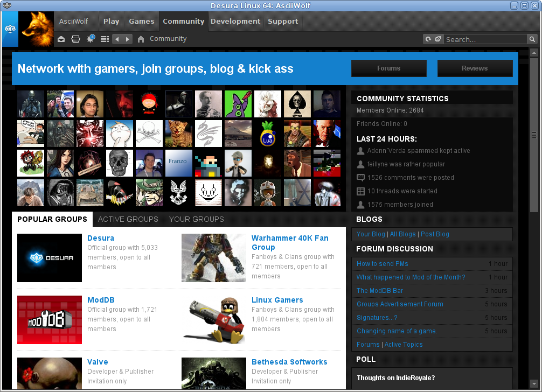Show the Active Groups tab

pos(128,219)
